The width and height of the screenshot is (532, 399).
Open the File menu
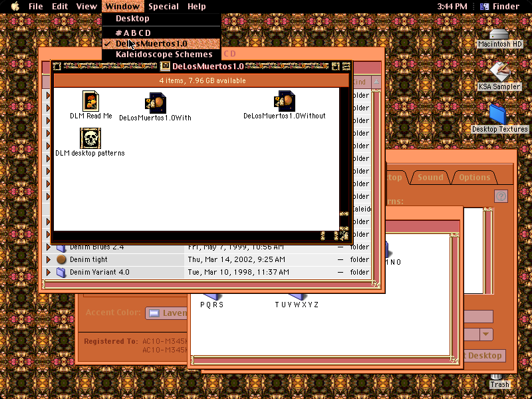point(36,7)
